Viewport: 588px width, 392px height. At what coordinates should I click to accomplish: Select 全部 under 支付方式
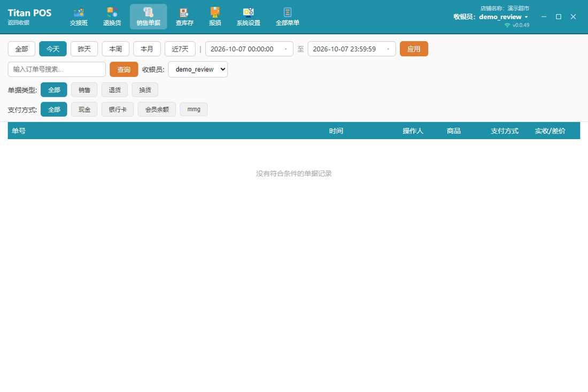(x=54, y=109)
